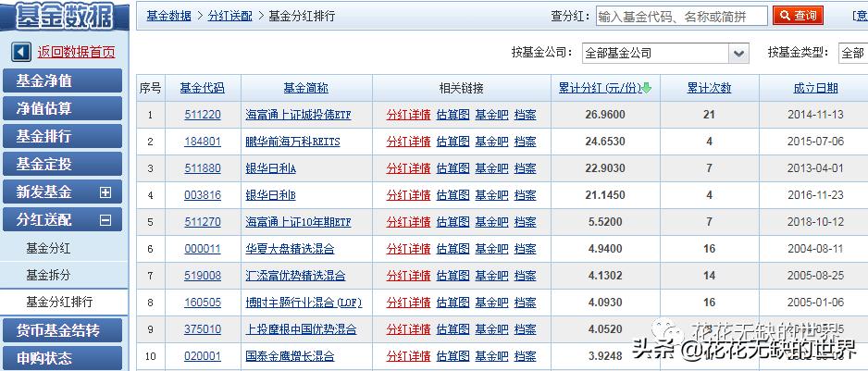Open the 净值估算 menu item
The image size is (868, 371).
pos(62,108)
